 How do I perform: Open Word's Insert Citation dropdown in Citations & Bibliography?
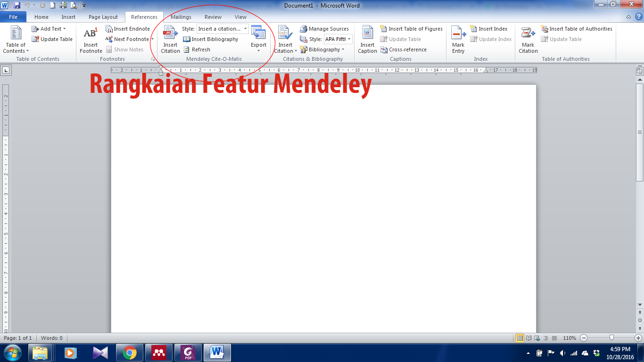click(285, 40)
